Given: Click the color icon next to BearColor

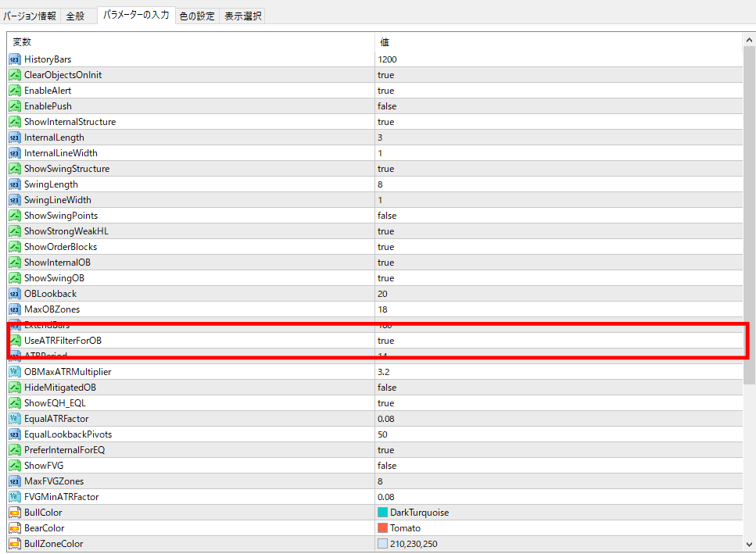Looking at the screenshot, I should 15,528.
